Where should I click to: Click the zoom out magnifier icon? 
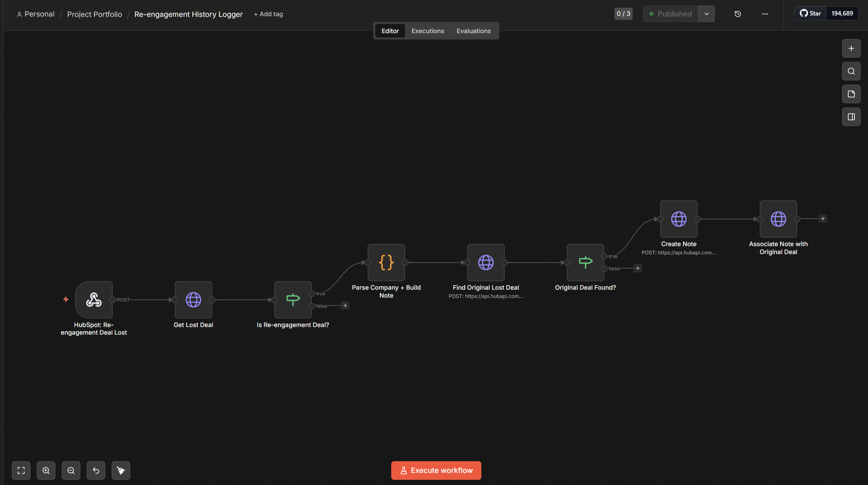point(71,470)
